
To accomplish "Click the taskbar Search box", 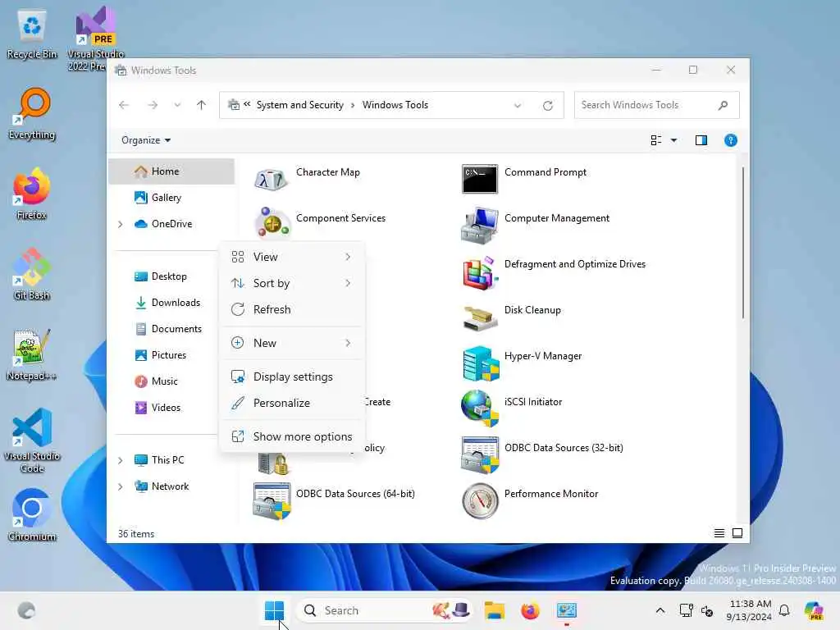I will pyautogui.click(x=384, y=610).
